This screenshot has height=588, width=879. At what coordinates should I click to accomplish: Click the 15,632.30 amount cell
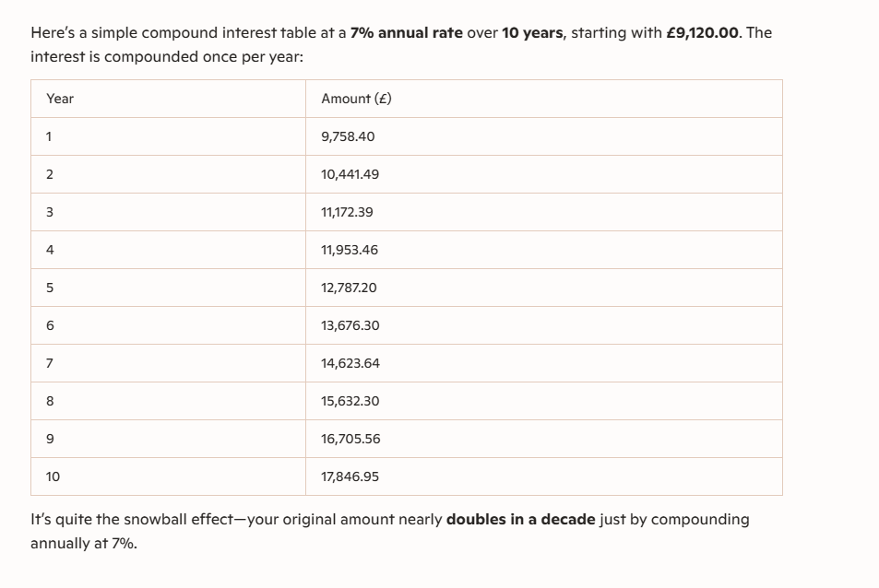coord(350,401)
